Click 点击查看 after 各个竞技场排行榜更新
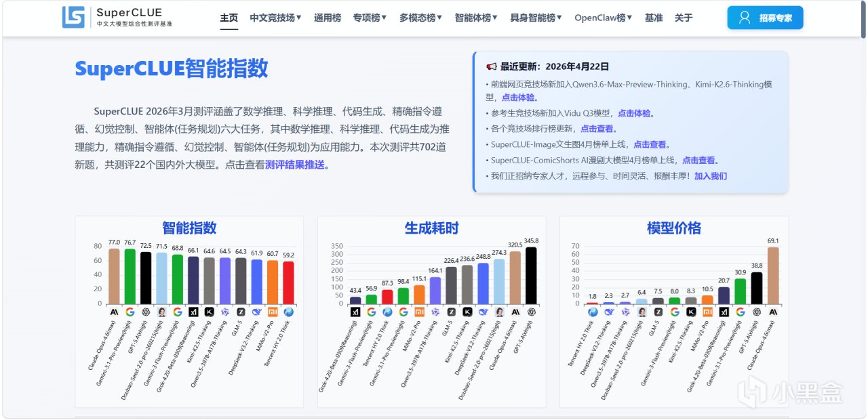The image size is (868, 420). tap(597, 129)
